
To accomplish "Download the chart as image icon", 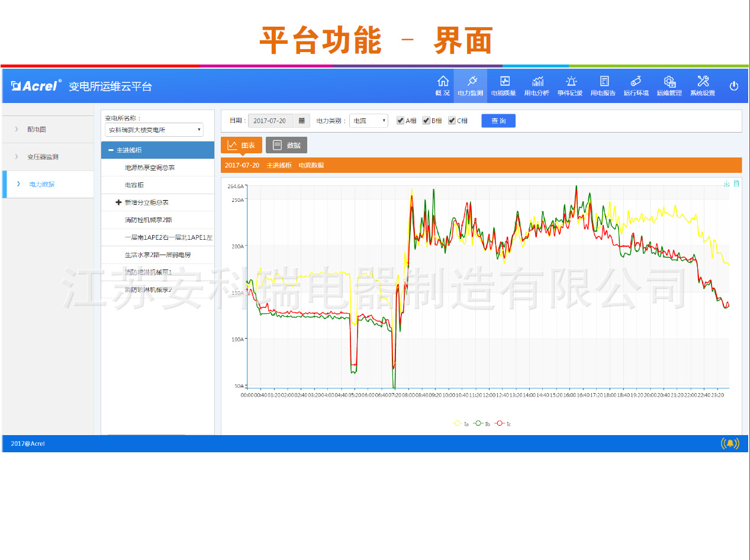I will [726, 184].
